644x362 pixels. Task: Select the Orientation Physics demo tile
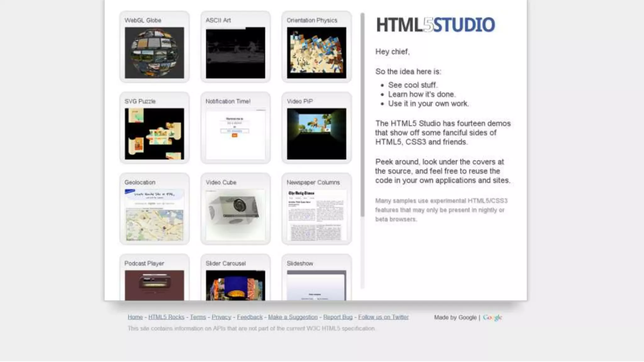pos(316,52)
